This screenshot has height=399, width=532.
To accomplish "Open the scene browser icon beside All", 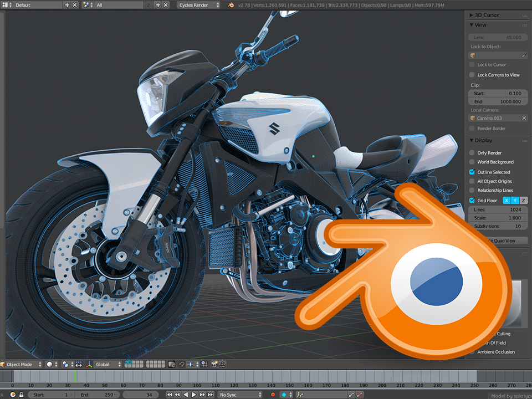I will [88, 5].
